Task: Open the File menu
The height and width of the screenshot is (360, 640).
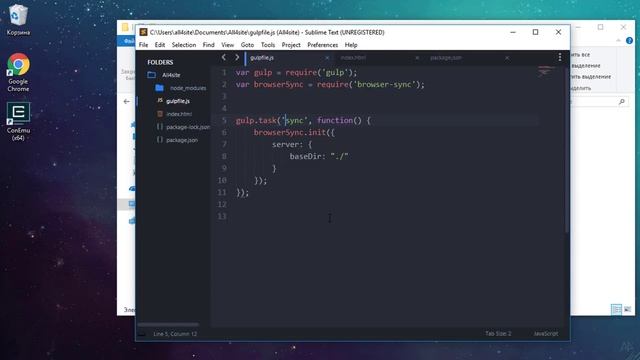Action: pyautogui.click(x=143, y=45)
